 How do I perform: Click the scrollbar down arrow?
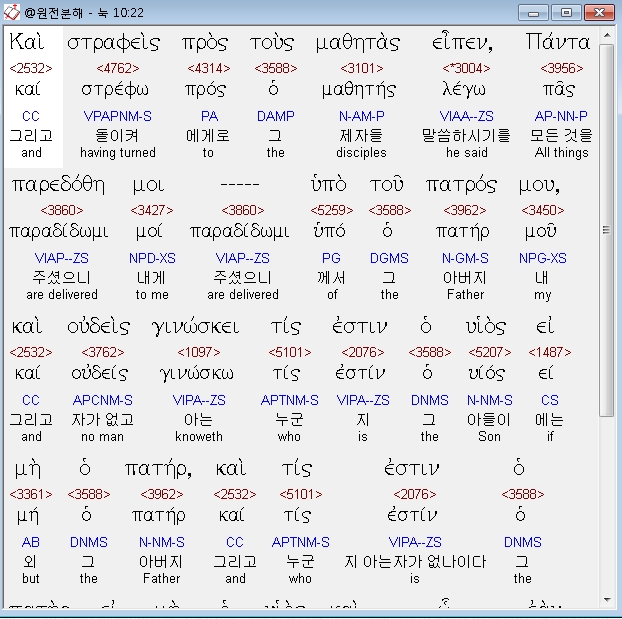[607, 600]
